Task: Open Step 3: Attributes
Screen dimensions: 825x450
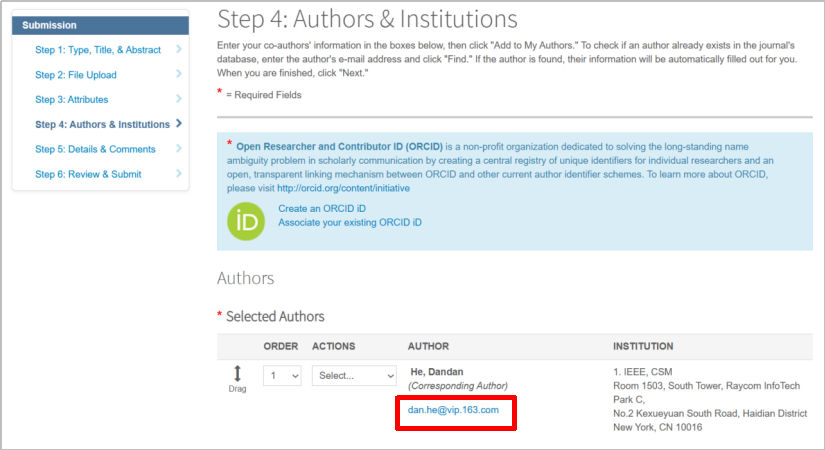Action: (72, 99)
